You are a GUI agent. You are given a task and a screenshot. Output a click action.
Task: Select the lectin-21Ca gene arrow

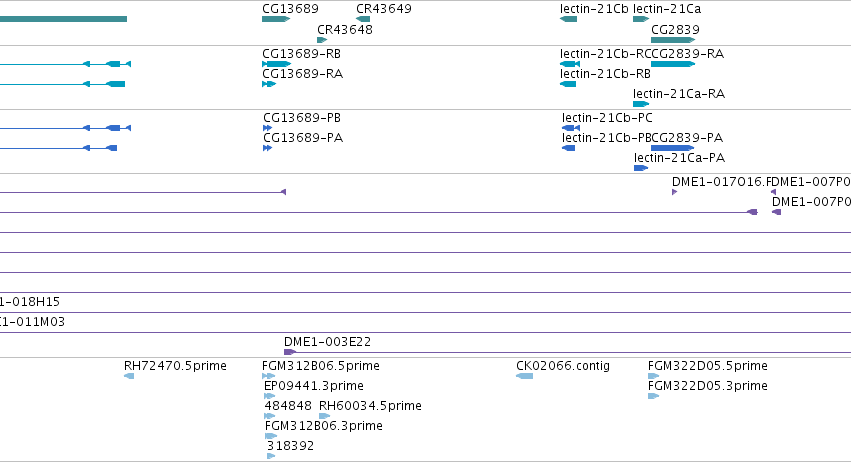point(641,19)
